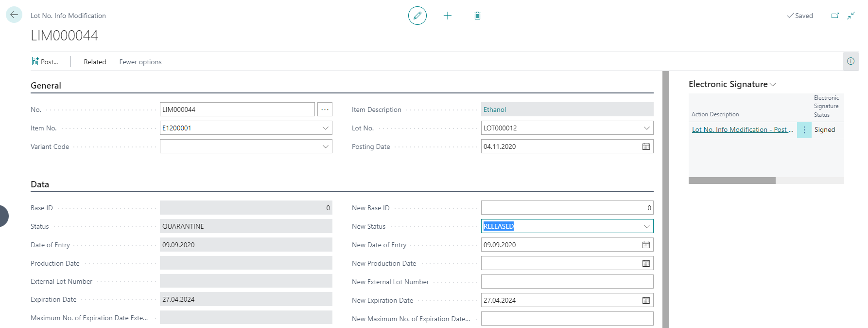The height and width of the screenshot is (328, 868).
Task: Click the No. input field
Action: coord(237,109)
